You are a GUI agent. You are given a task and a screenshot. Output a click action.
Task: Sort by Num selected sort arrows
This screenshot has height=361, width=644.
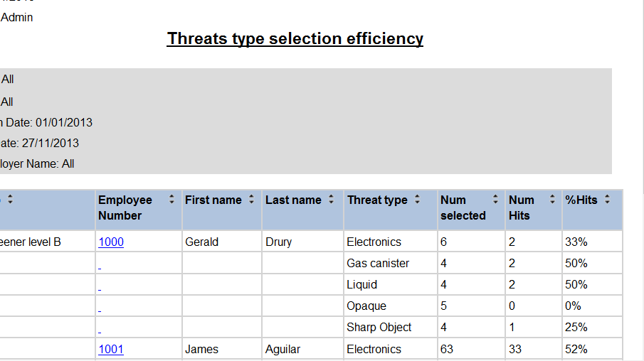495,200
